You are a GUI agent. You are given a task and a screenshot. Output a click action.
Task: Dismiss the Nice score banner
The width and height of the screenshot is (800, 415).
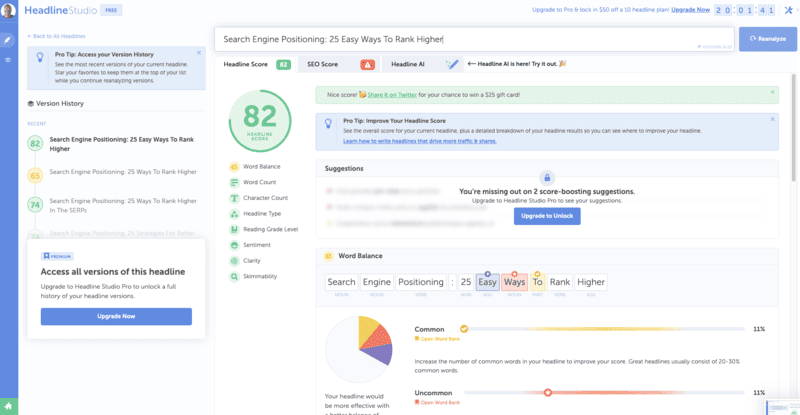tap(772, 92)
